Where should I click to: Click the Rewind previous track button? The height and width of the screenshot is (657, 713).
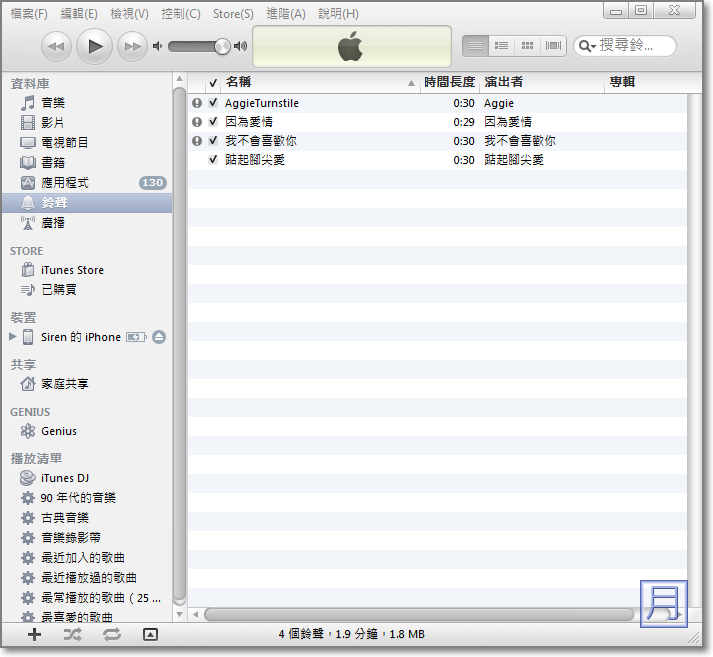(x=57, y=46)
